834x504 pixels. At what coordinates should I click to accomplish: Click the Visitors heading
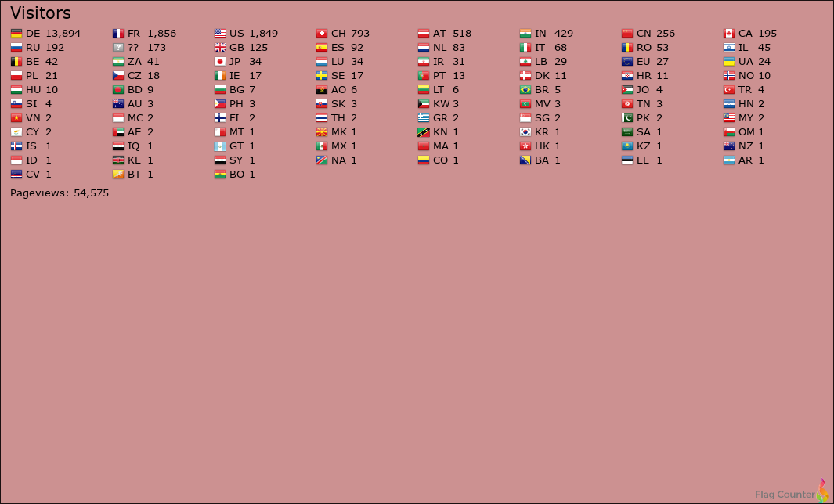click(41, 13)
